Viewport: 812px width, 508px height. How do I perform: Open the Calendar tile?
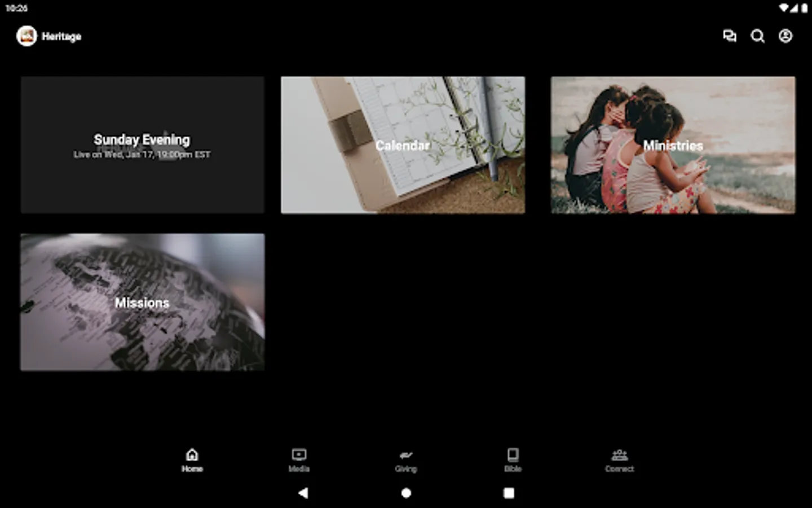[401, 144]
